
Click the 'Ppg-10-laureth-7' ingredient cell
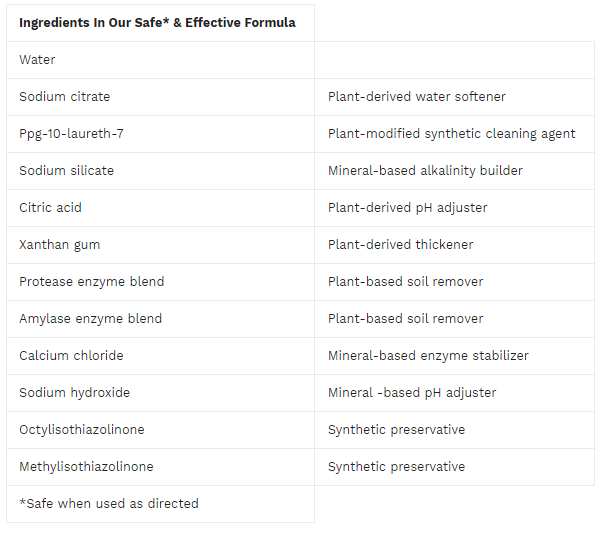[x=72, y=134]
